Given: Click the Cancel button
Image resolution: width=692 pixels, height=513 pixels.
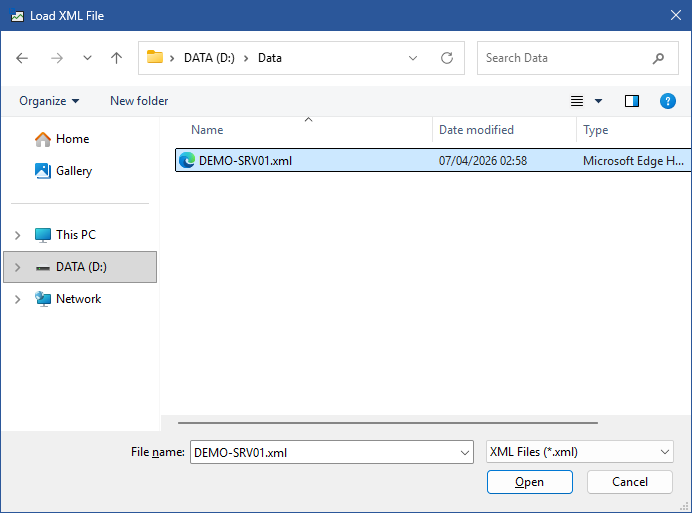Looking at the screenshot, I should click(630, 482).
